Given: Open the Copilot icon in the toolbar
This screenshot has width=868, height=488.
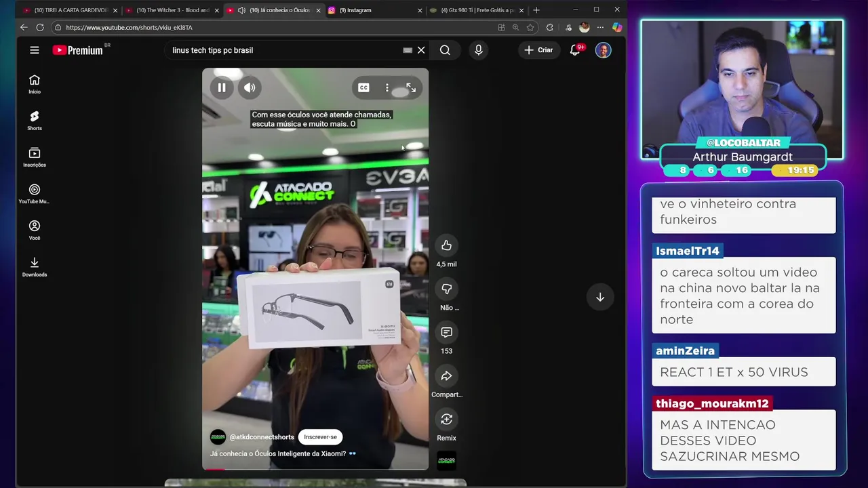Looking at the screenshot, I should (x=616, y=27).
